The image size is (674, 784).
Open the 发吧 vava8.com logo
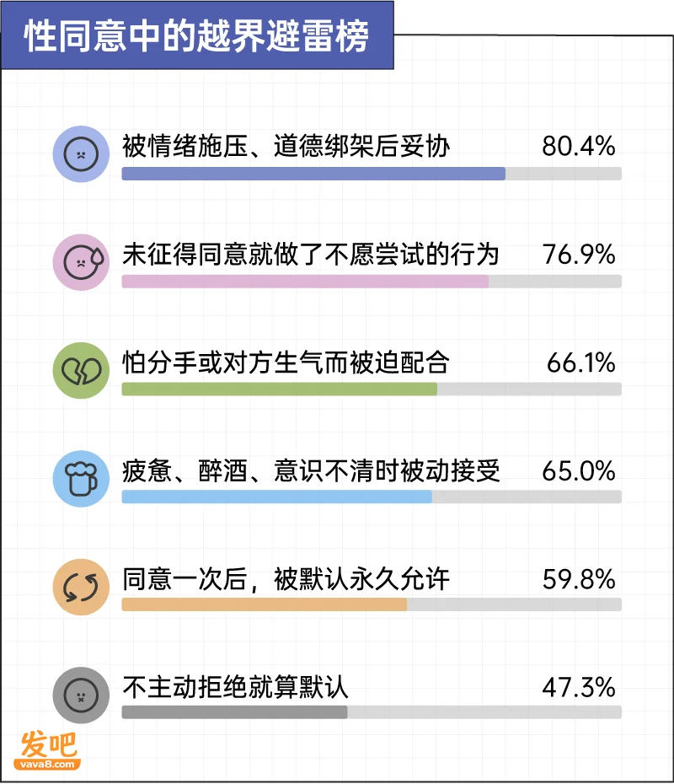(48, 750)
